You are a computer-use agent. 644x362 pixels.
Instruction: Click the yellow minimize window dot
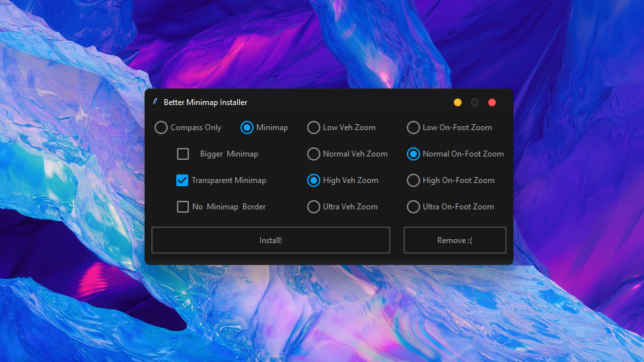458,102
